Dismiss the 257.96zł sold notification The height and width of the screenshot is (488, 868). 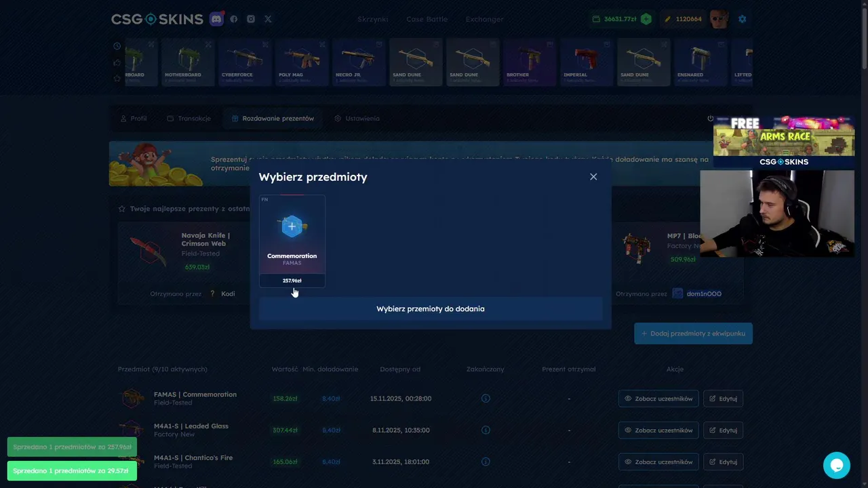point(72,447)
